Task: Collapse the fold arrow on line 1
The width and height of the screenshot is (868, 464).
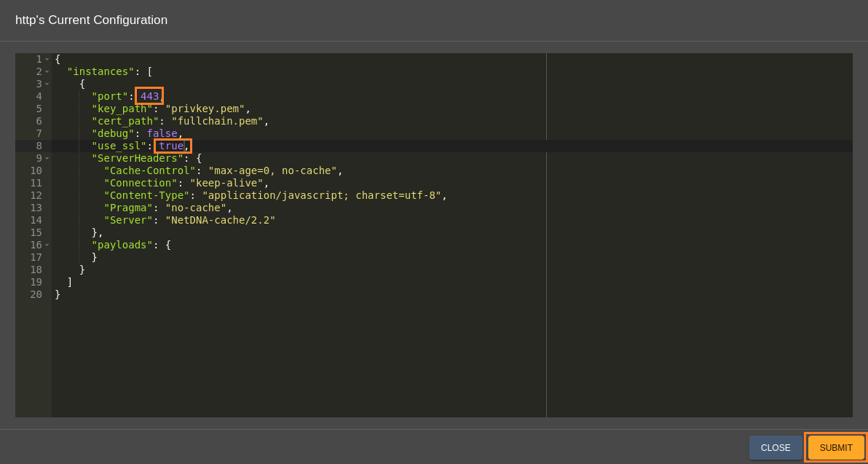Action: [x=47, y=59]
